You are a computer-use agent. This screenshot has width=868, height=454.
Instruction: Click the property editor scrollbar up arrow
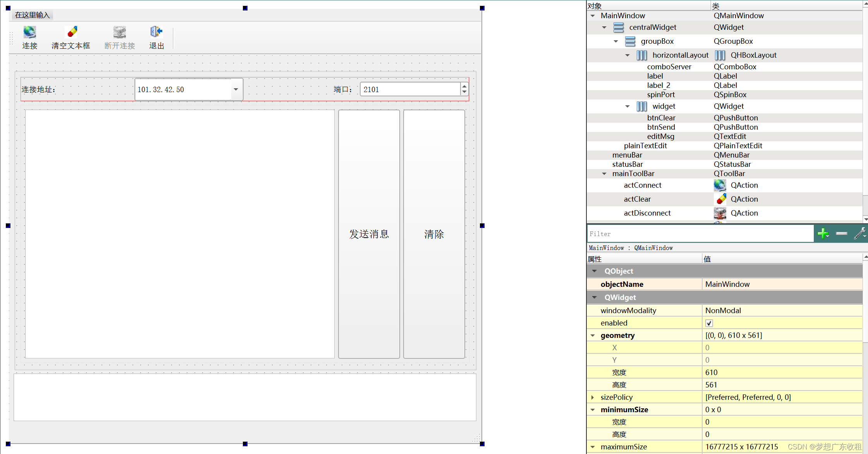coord(865,257)
